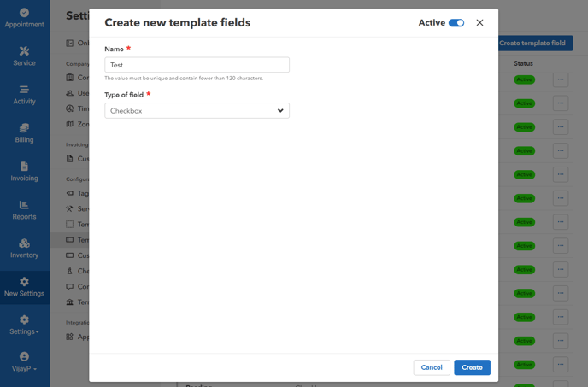This screenshot has width=588, height=387.
Task: Click the first Active status badge
Action: click(x=523, y=79)
